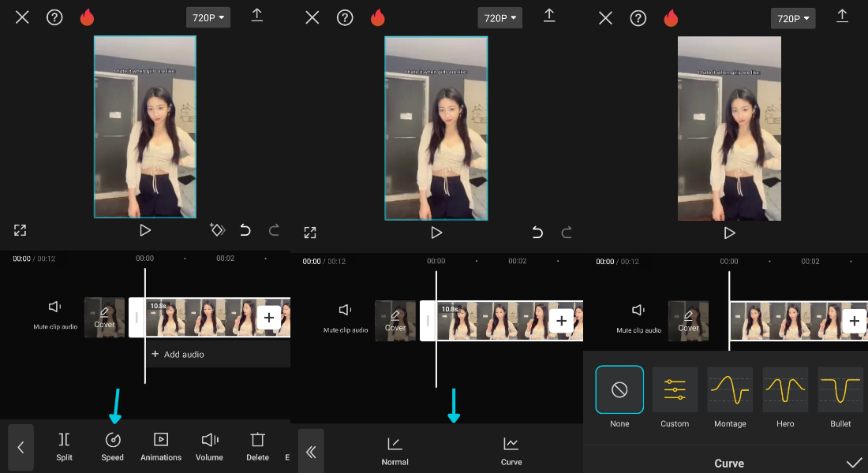868x473 pixels.
Task: Close the editor in the right screen
Action: point(605,18)
